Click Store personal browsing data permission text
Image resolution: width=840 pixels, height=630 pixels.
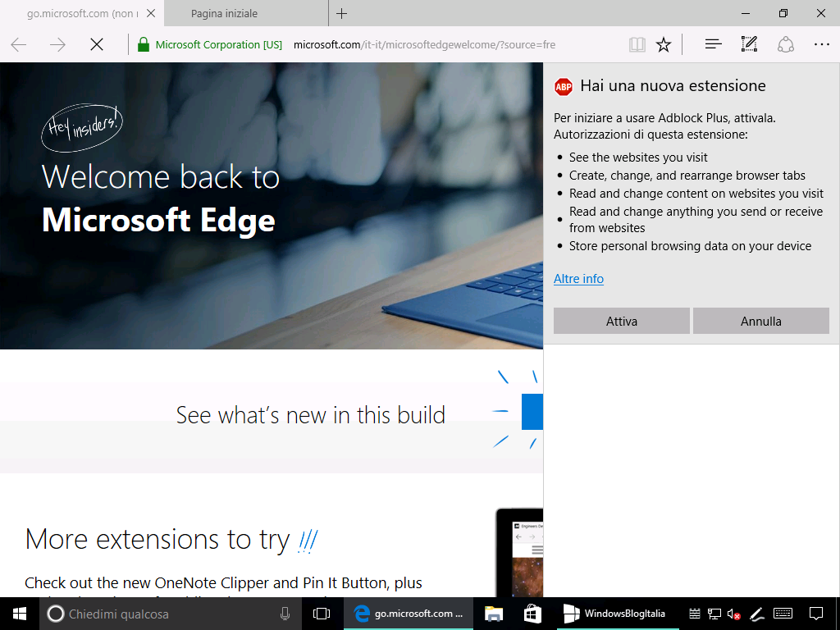(x=690, y=246)
